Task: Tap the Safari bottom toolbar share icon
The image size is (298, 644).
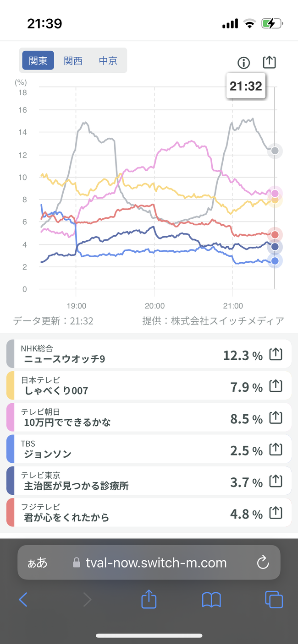Action: pyautogui.click(x=149, y=599)
